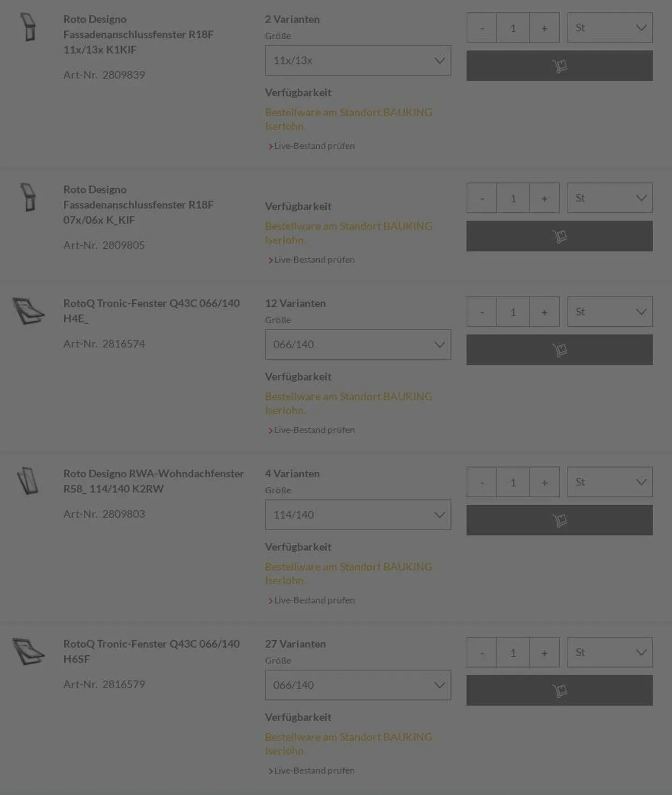Click the Roto Designo R18F 11x/13x product image
The width and height of the screenshot is (672, 795).
28,27
